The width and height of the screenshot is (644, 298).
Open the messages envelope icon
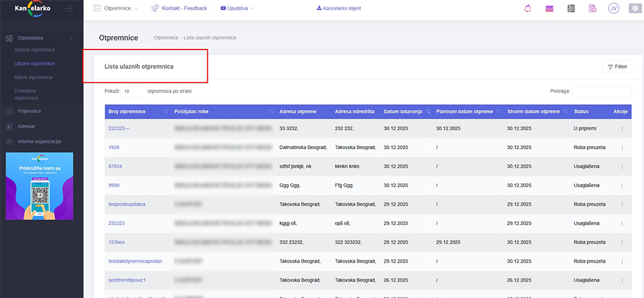click(549, 8)
